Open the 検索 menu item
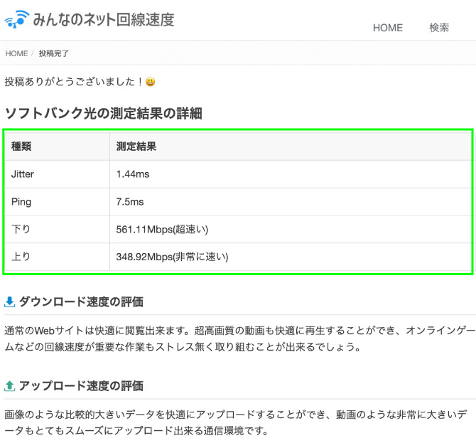Image resolution: width=476 pixels, height=448 pixels. point(439,28)
